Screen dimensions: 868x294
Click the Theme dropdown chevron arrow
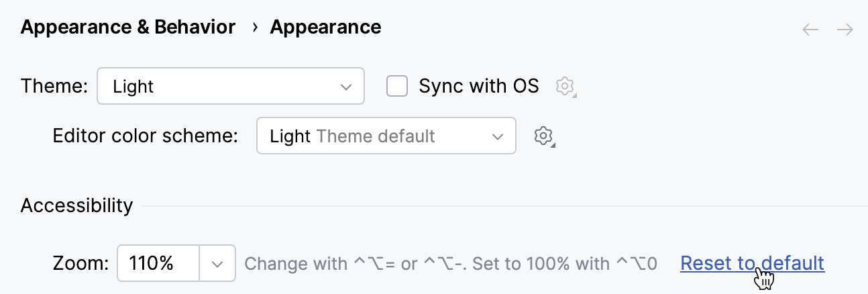pyautogui.click(x=346, y=87)
